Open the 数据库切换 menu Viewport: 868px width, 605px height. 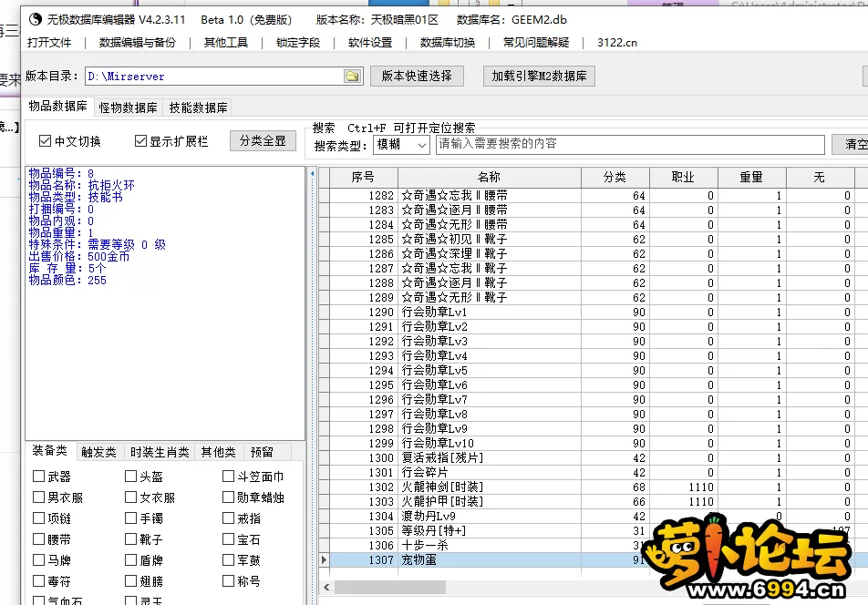tap(447, 43)
